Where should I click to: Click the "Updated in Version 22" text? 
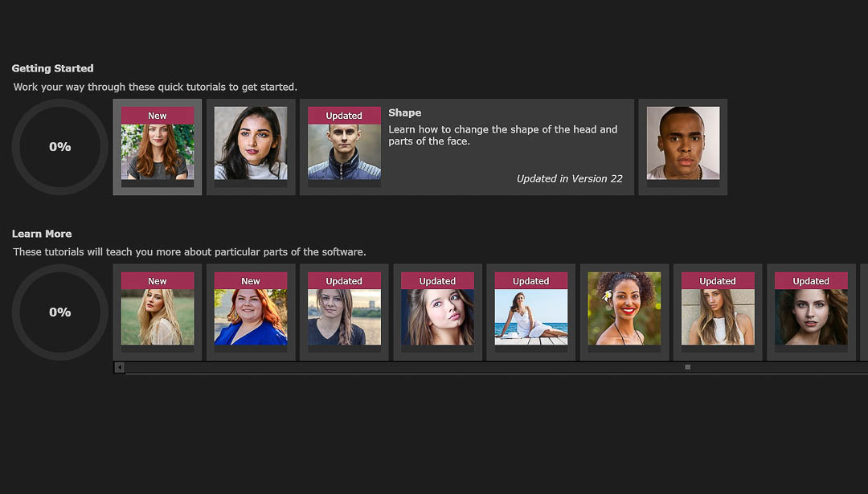(570, 178)
